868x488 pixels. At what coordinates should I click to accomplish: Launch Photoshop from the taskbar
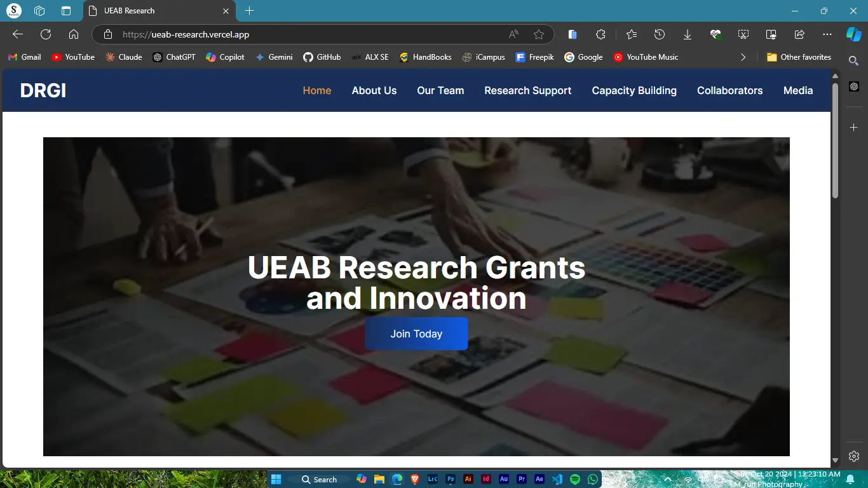(451, 479)
